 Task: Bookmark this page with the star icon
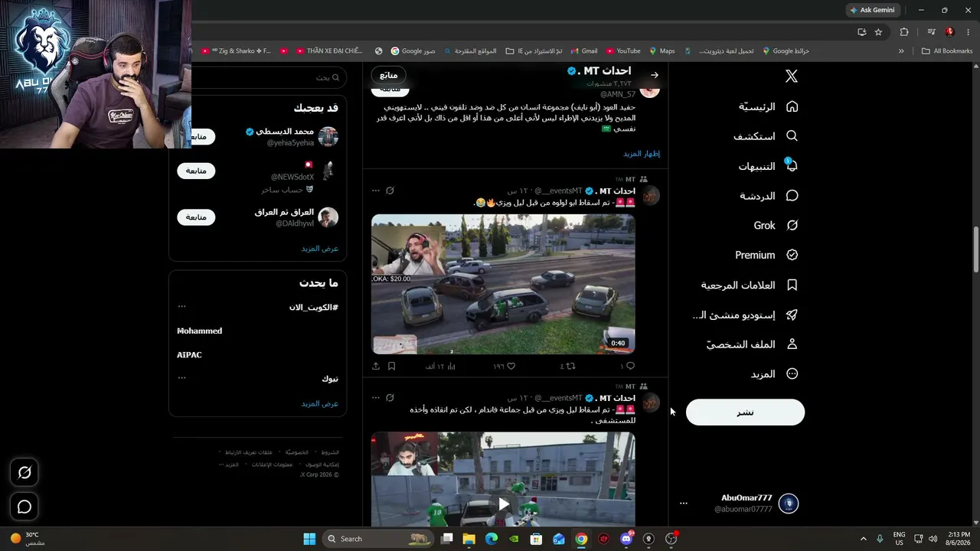pos(878,32)
